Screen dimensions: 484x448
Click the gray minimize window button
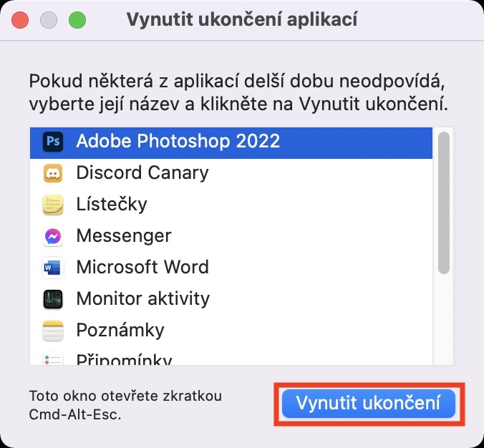click(x=49, y=19)
